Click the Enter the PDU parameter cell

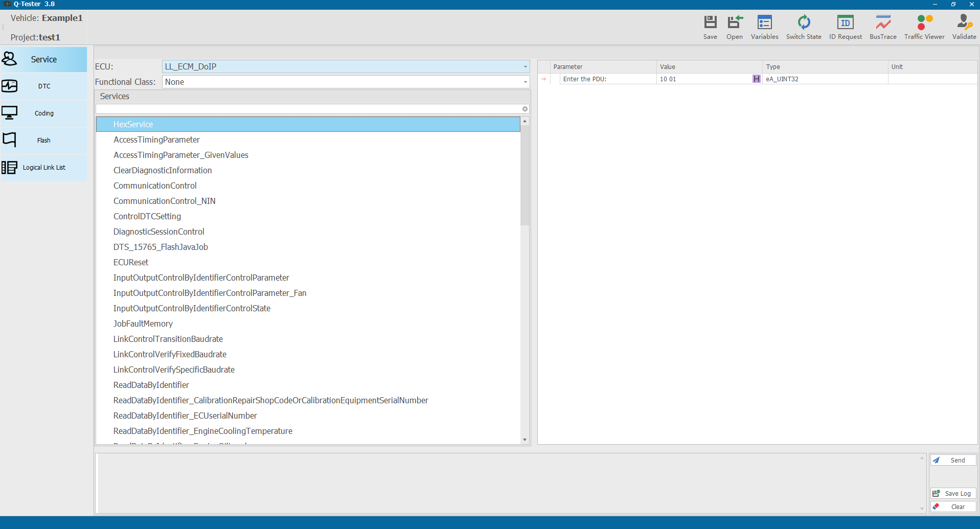coord(608,79)
